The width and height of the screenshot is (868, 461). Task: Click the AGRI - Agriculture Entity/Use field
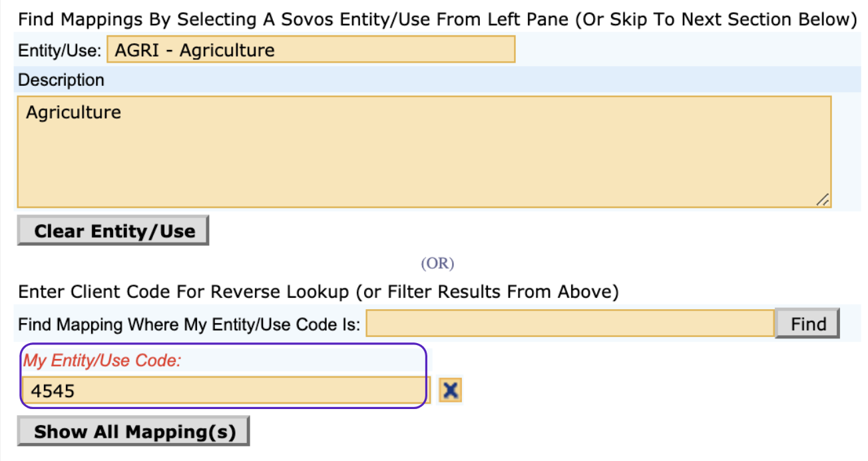point(311,50)
